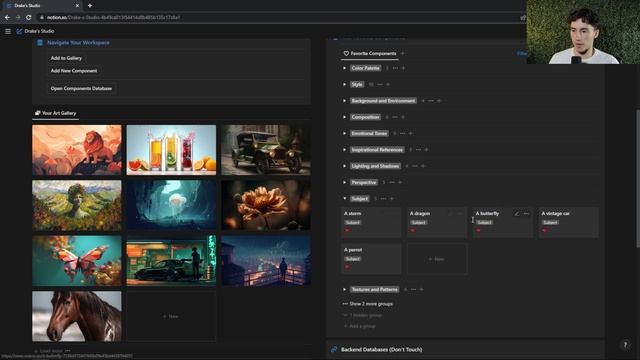Collapse the Subject group
This screenshot has width=640, height=360.
point(344,199)
